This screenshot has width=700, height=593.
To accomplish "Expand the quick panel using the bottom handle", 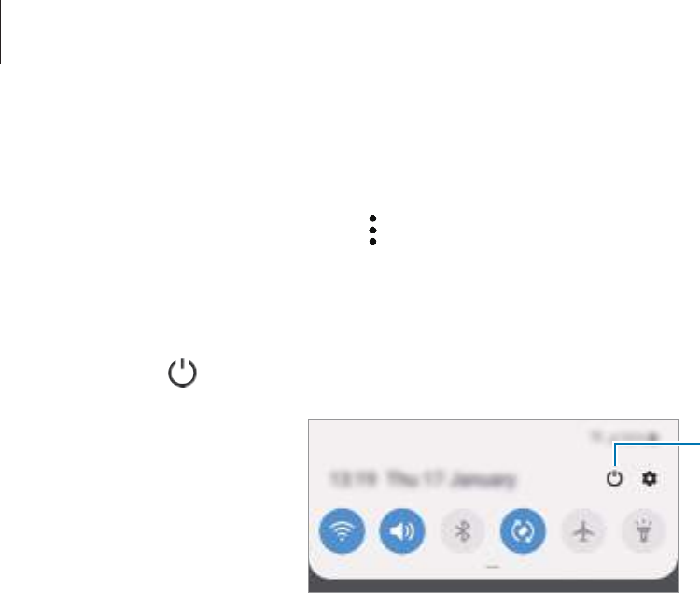I will point(493,567).
